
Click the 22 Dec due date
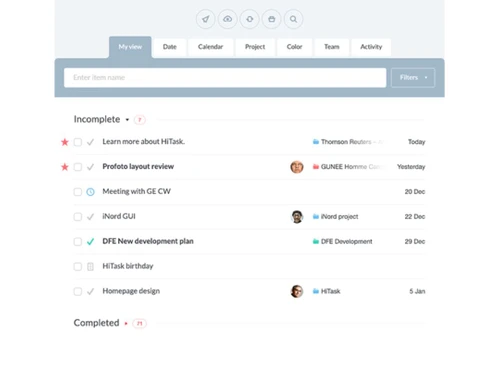[415, 217]
